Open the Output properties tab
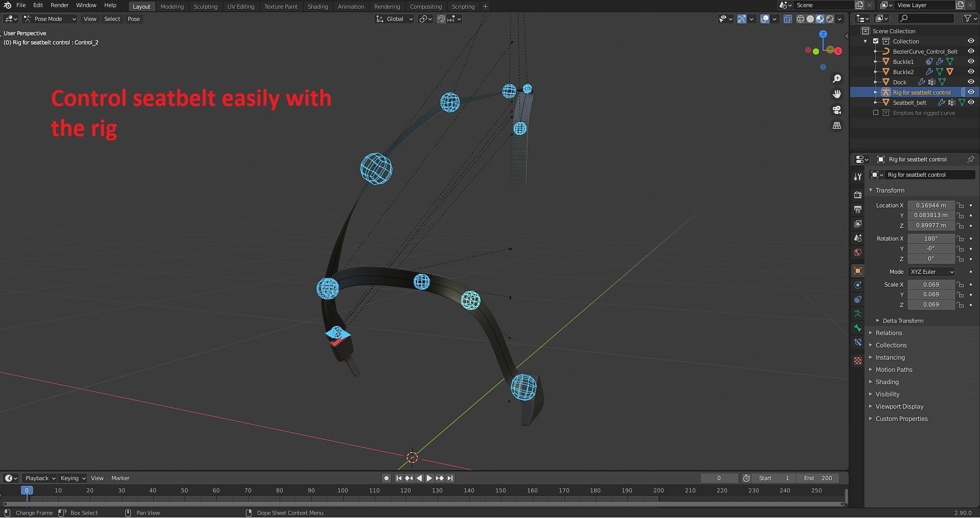 coord(858,209)
